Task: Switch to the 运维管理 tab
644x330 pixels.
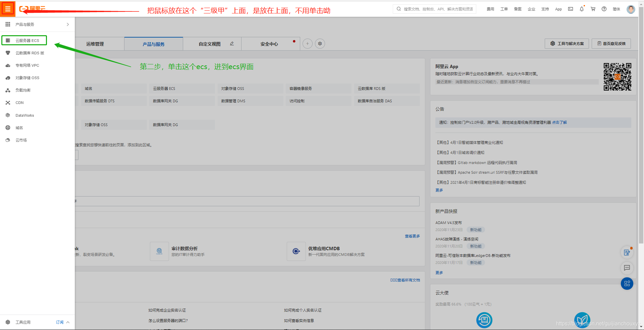Action: (95, 44)
